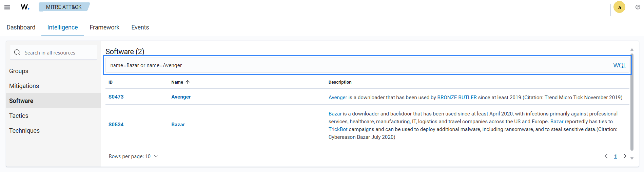Open the Bazar software name link

coord(178,125)
